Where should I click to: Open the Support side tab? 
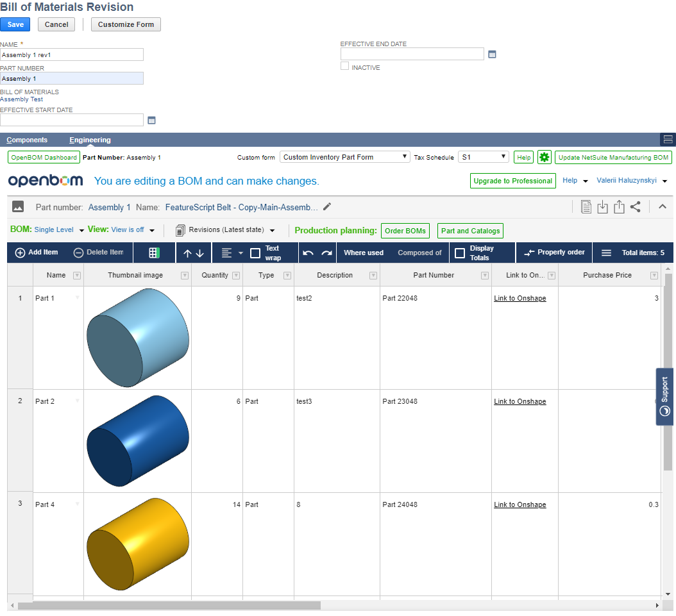(665, 397)
